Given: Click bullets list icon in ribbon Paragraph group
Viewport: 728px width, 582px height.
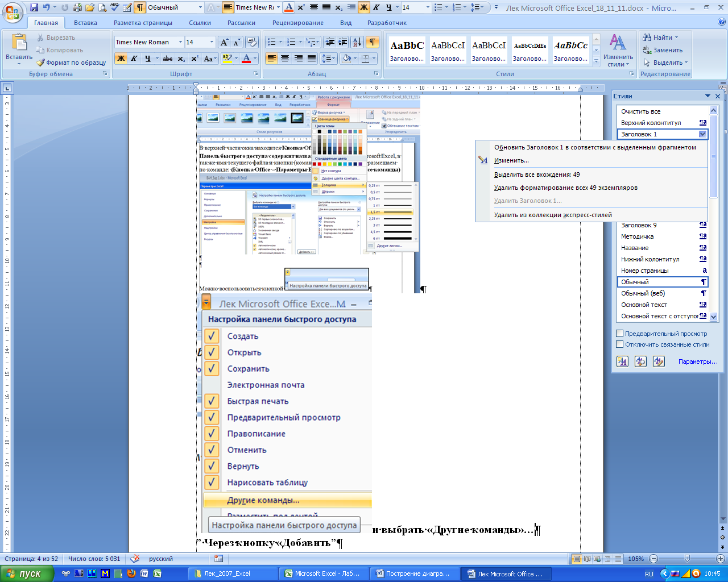Looking at the screenshot, I should point(272,42).
